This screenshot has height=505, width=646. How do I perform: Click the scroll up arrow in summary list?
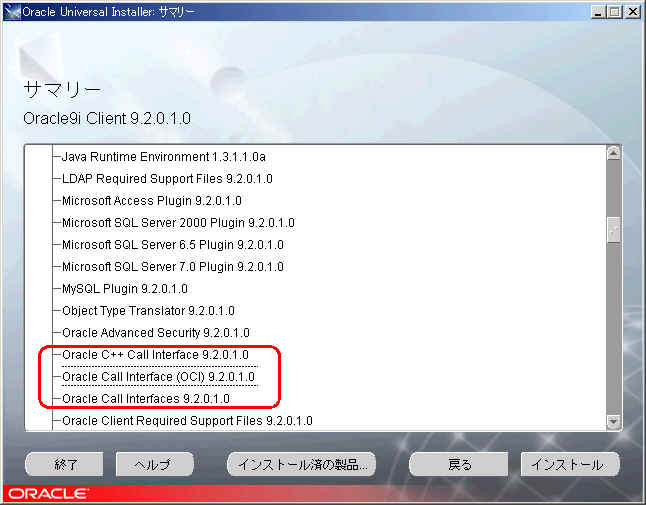coord(613,153)
